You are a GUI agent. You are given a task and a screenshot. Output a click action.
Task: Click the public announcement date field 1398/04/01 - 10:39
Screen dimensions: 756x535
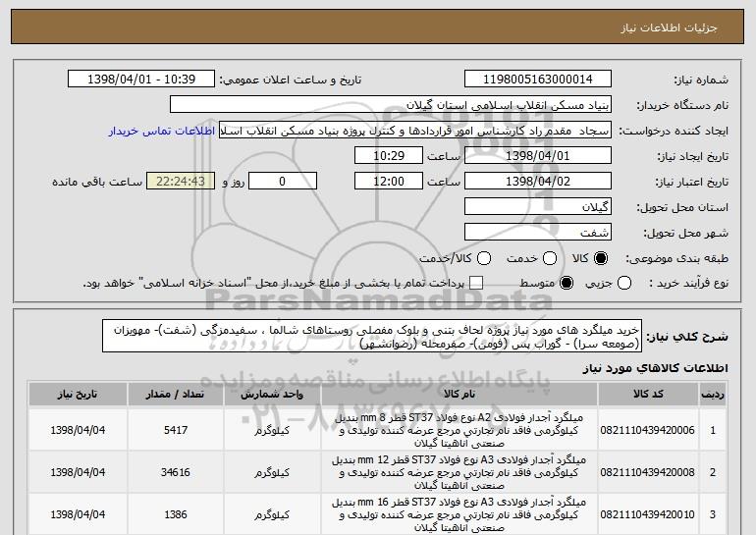tap(141, 80)
